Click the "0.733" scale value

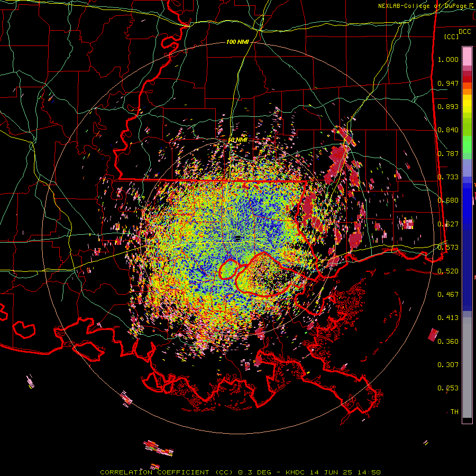(x=448, y=177)
